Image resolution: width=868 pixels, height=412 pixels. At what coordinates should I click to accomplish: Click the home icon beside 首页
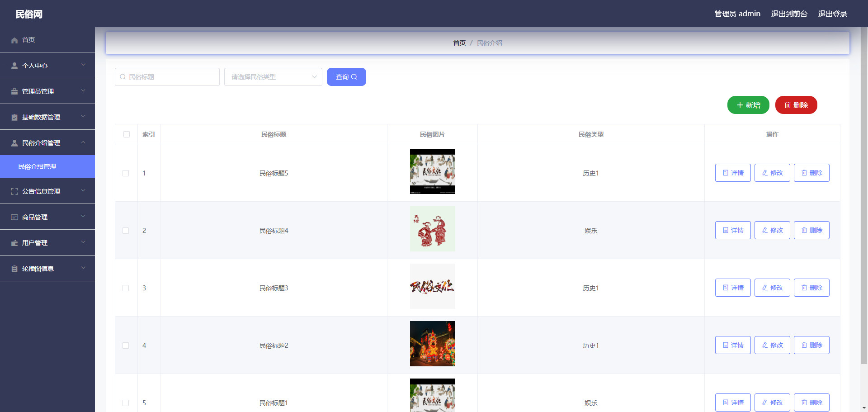click(x=14, y=40)
